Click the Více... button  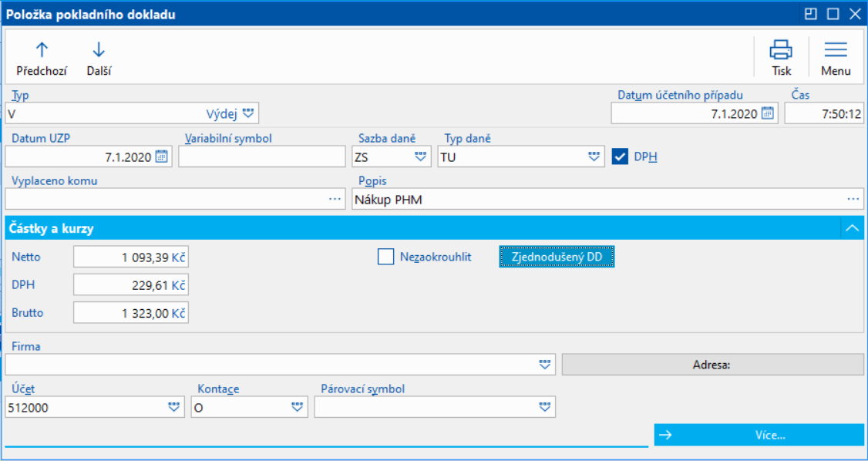759,435
